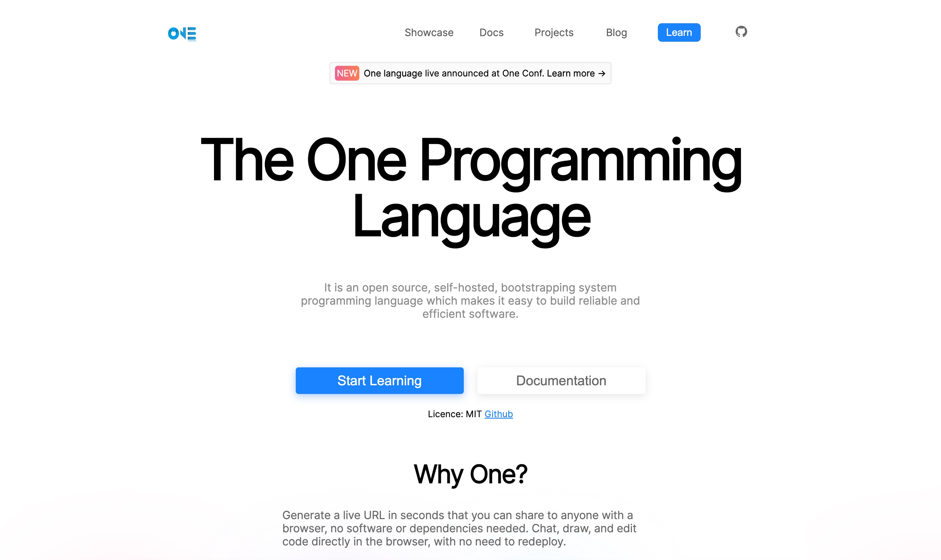This screenshot has width=941, height=560.
Task: Click the Learn tab in navigation
Action: click(x=679, y=32)
